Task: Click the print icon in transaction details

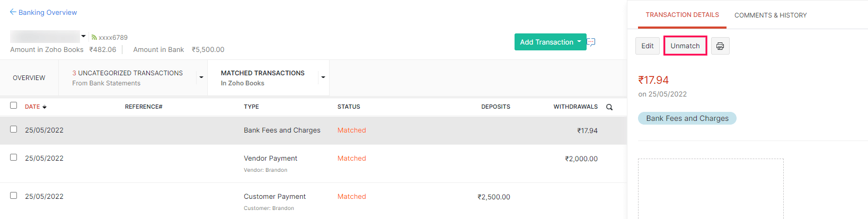Action: click(x=720, y=46)
